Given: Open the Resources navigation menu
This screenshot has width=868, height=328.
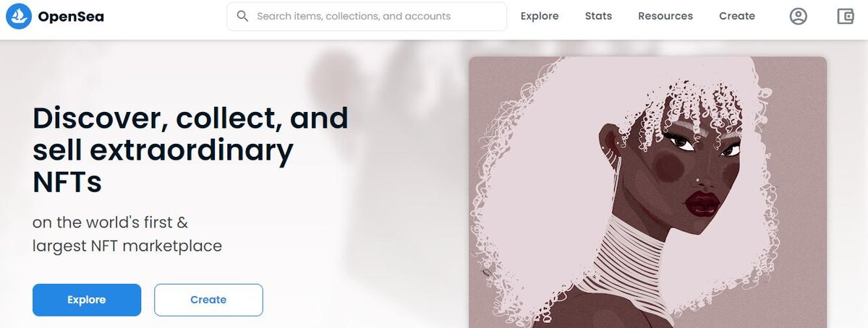Looking at the screenshot, I should click(x=665, y=16).
